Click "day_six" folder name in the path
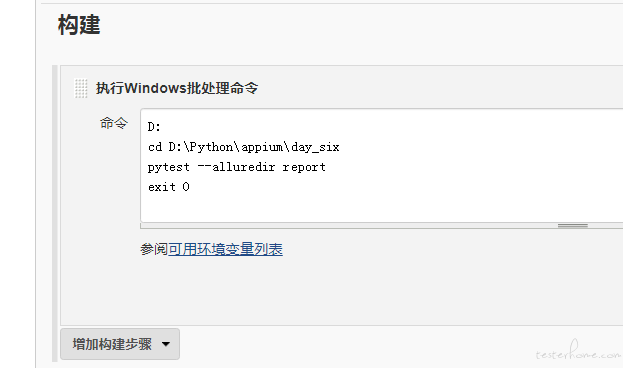 point(315,147)
